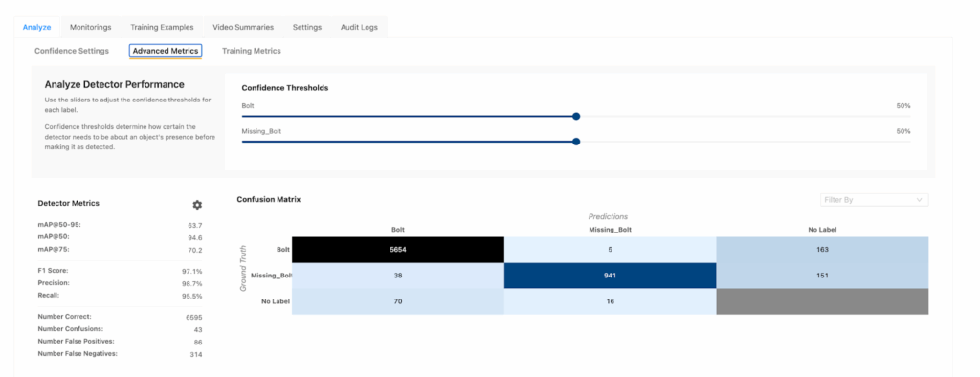Open the Detector Metrics gear settings
This screenshot has width=980, height=377.
pos(197,205)
